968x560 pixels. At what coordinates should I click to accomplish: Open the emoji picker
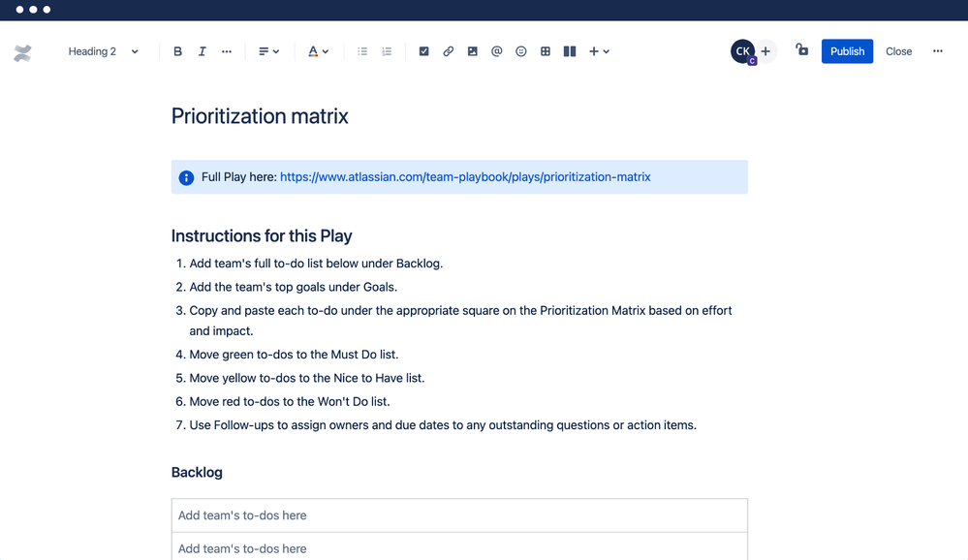coord(520,50)
